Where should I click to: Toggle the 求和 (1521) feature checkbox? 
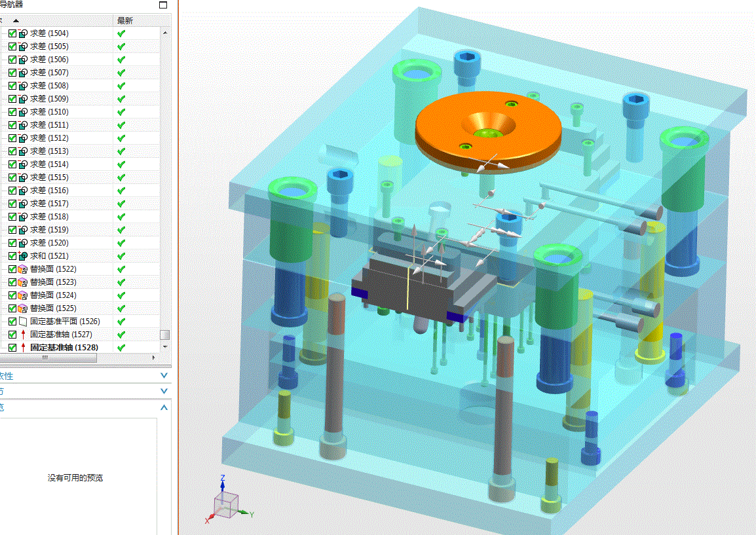(12, 256)
